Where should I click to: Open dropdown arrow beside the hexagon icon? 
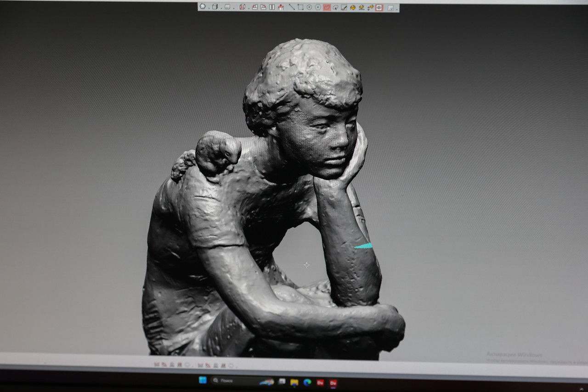click(x=209, y=8)
